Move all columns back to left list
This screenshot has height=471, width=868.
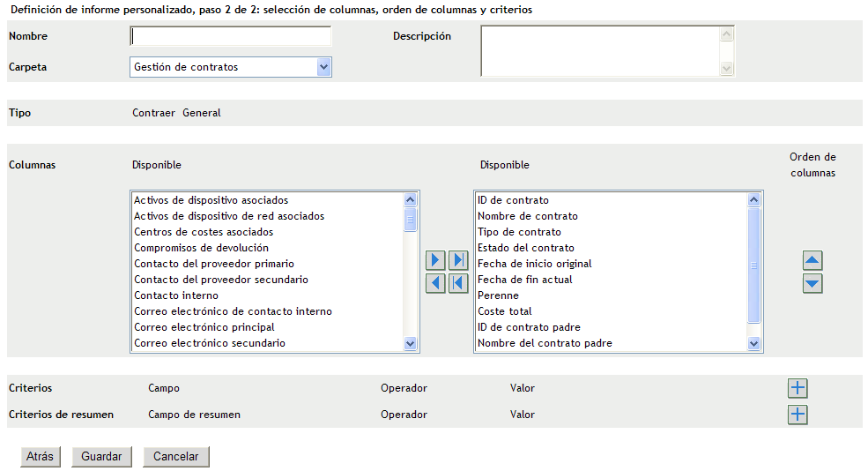(457, 283)
